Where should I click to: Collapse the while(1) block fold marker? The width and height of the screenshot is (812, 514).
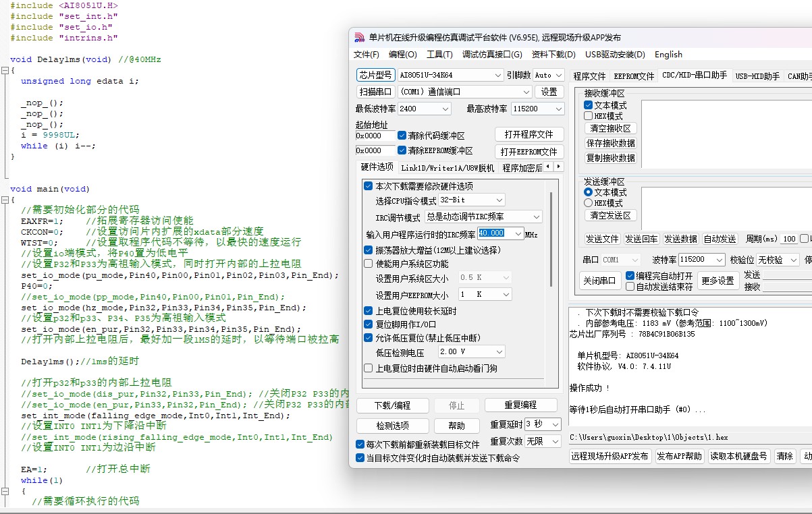(5, 491)
